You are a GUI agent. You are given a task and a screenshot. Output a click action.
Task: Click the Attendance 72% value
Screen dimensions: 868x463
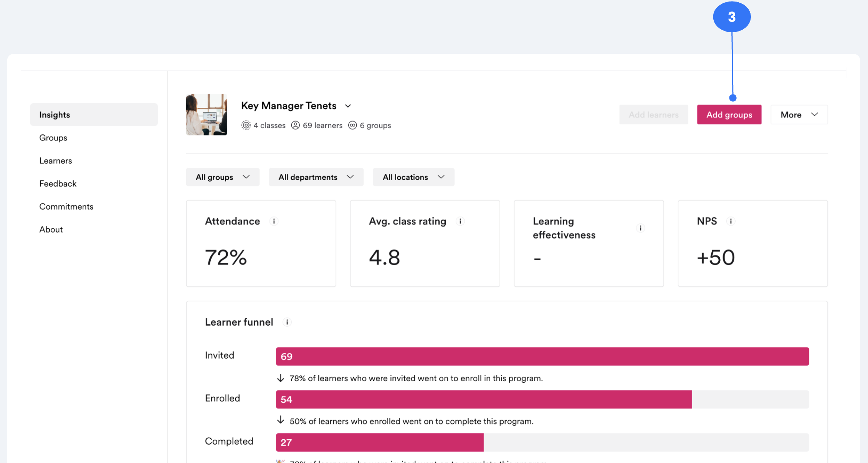click(x=226, y=257)
